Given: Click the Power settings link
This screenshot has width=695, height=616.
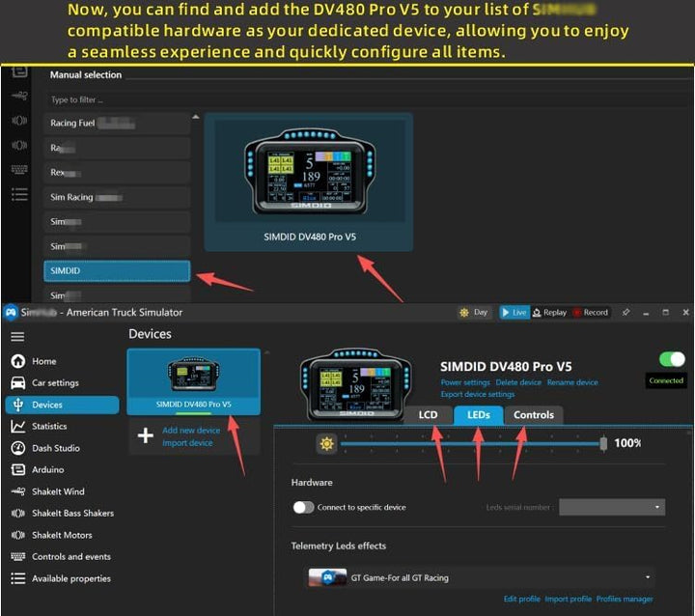Looking at the screenshot, I should point(465,382).
